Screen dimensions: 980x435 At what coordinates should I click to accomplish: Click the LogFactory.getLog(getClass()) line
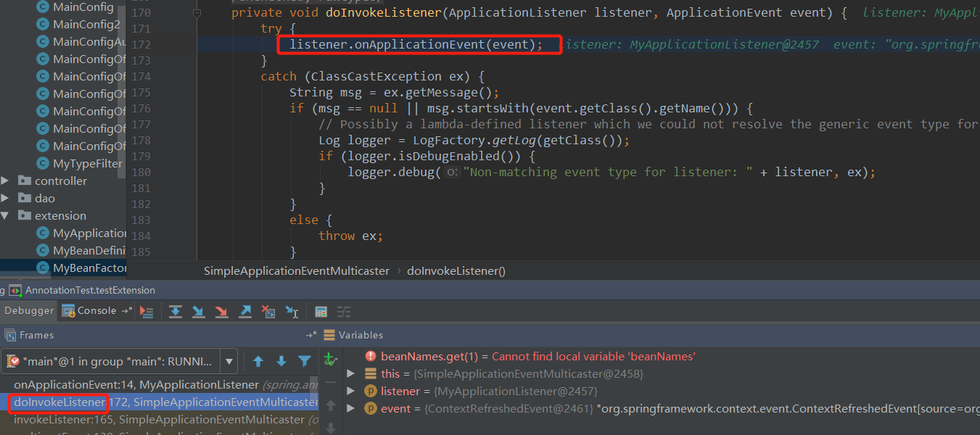point(474,140)
